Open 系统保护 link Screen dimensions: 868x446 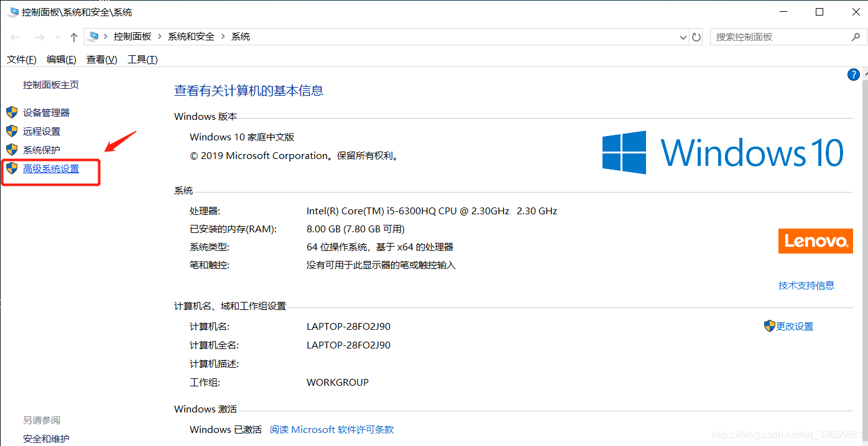coord(42,150)
